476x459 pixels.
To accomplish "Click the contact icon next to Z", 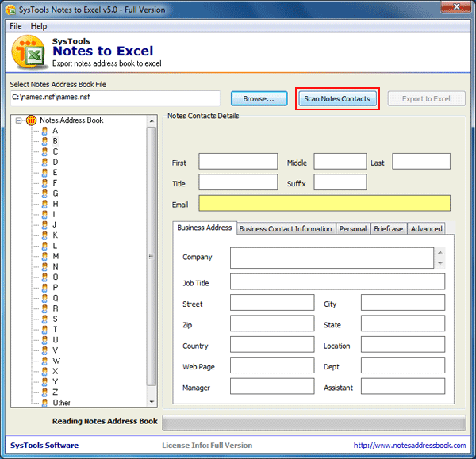I will 44,392.
